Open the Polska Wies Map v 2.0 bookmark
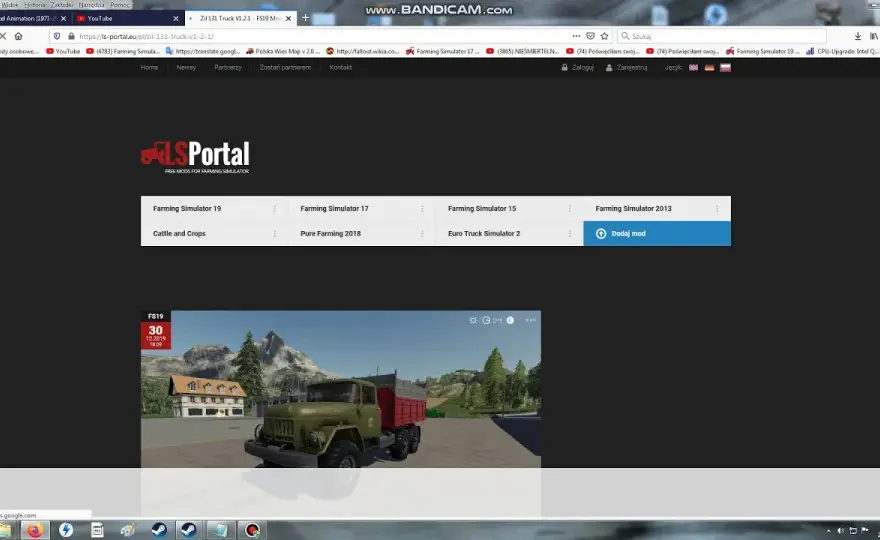The height and width of the screenshot is (540, 880). coord(283,51)
